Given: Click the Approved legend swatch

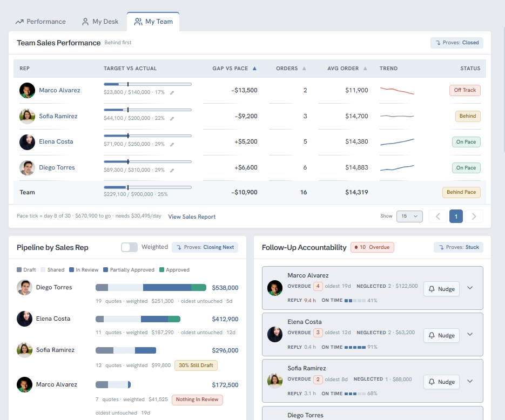Looking at the screenshot, I should [x=161, y=270].
